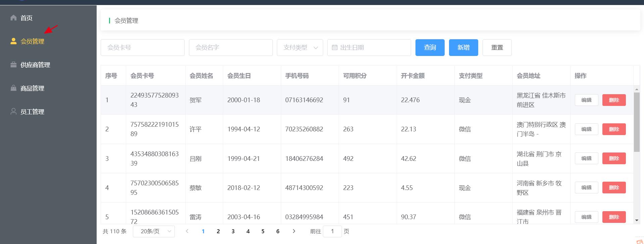Delete the row for 雷涛

tap(614, 217)
